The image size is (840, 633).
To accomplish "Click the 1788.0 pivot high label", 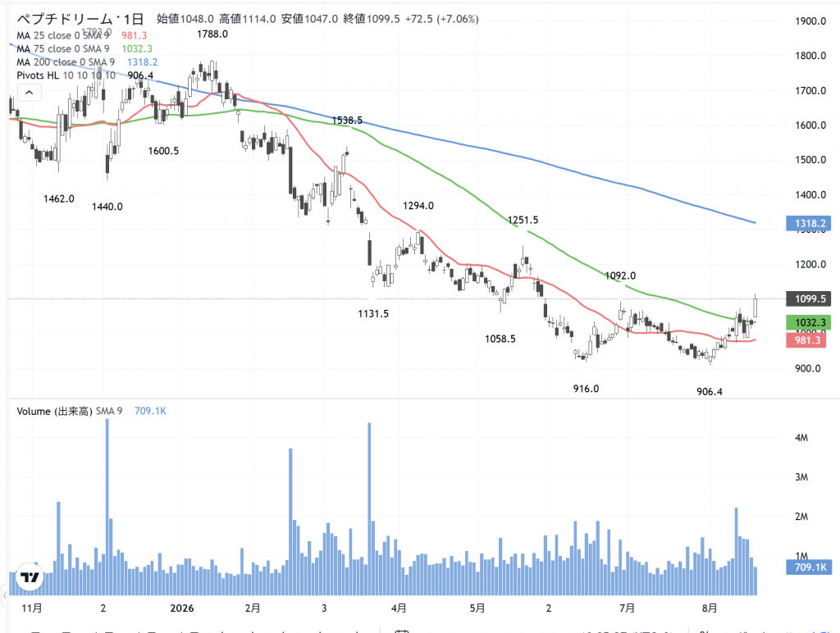I will (x=212, y=34).
